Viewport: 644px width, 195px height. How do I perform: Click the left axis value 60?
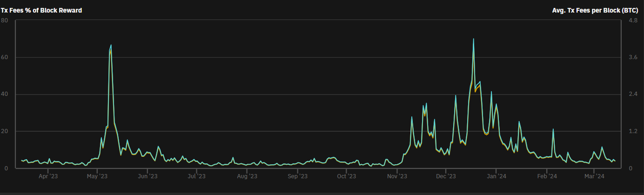pyautogui.click(x=4, y=57)
